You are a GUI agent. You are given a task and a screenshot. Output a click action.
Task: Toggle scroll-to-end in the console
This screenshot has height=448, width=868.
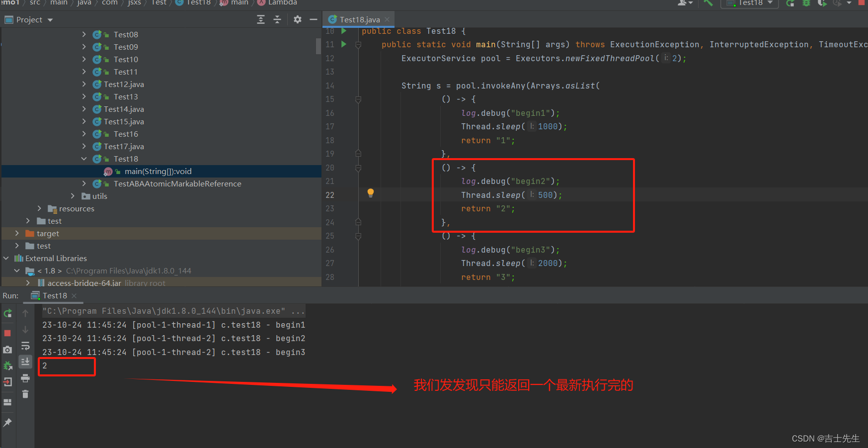(x=25, y=361)
